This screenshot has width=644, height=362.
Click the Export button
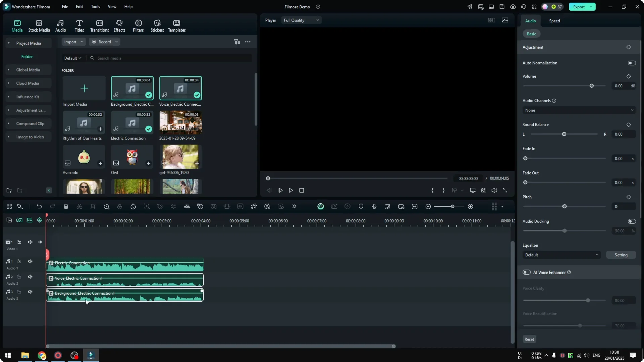pos(579,7)
